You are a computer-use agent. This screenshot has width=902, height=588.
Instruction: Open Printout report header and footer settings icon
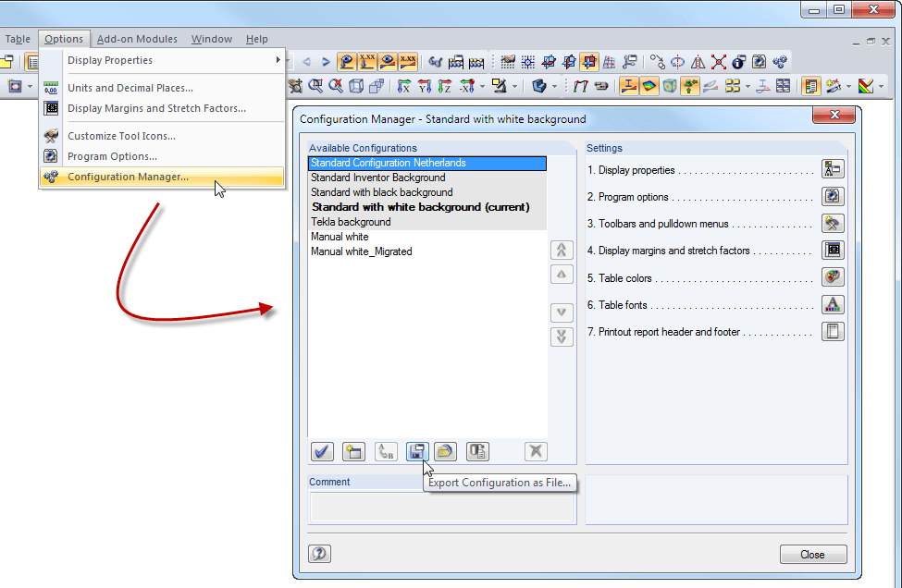(x=832, y=330)
